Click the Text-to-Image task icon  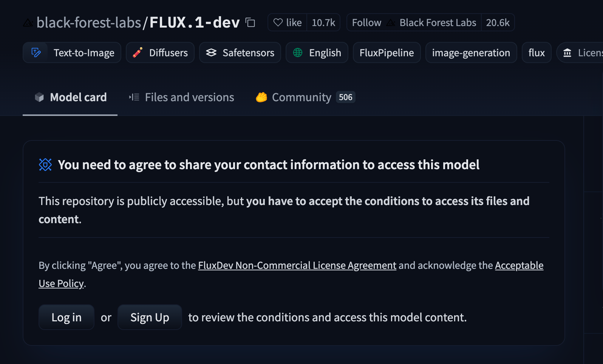[36, 52]
